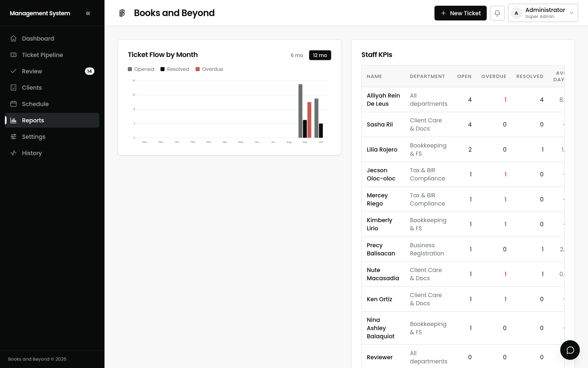Collapse the sidebar with double-chevron icon
The width and height of the screenshot is (588, 368).
point(88,13)
